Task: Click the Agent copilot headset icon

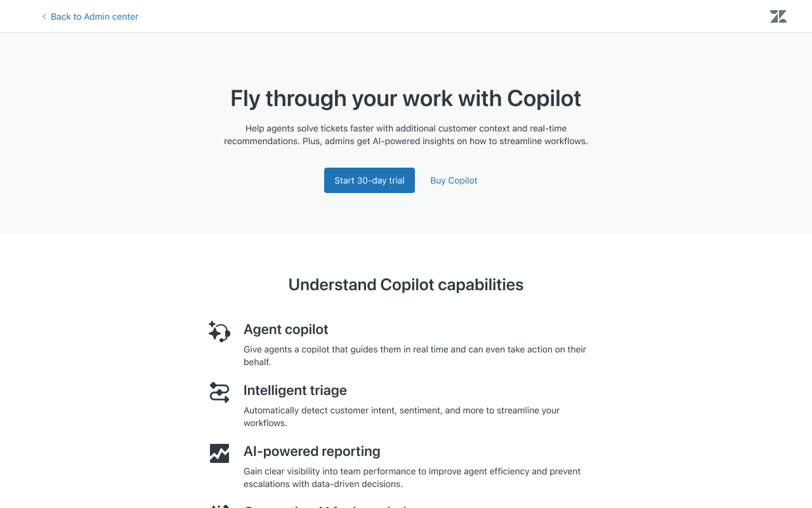Action: tap(219, 331)
